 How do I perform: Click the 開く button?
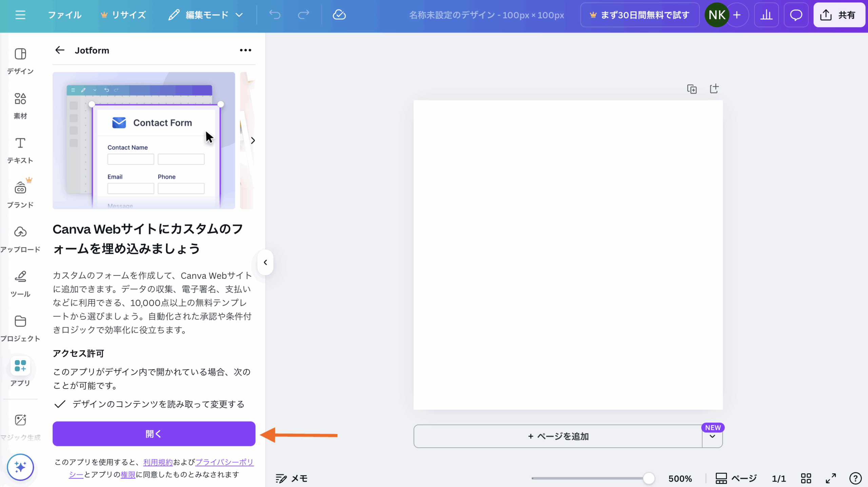coord(154,434)
